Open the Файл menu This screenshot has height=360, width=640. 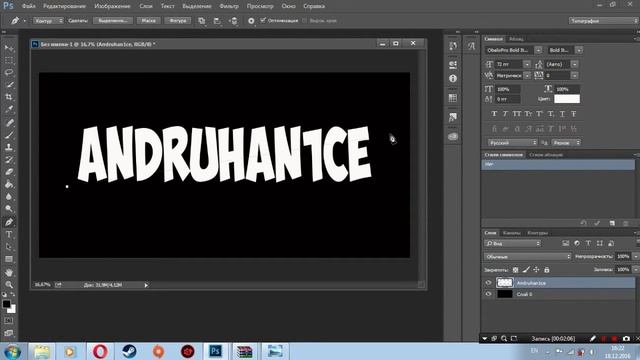[28, 6]
